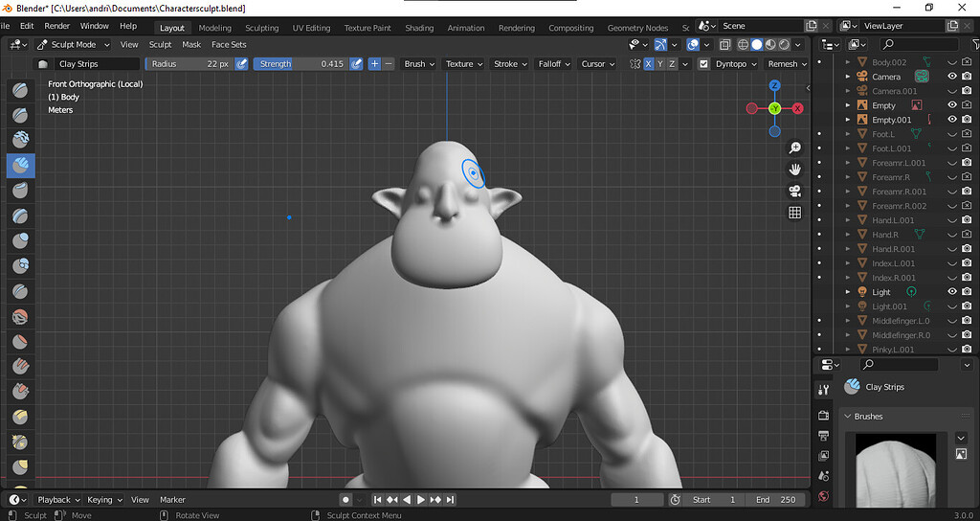Open the Remesh dropdown
The image size is (980, 521).
(787, 64)
